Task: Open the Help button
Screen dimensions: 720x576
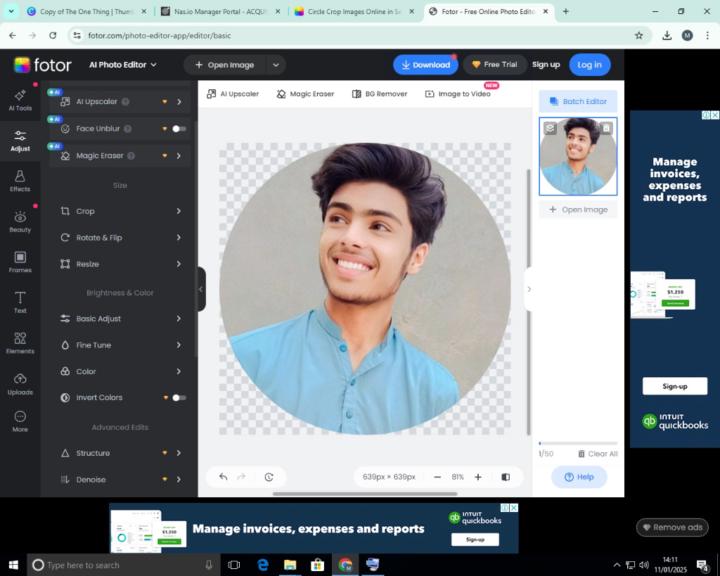Action: tap(579, 477)
